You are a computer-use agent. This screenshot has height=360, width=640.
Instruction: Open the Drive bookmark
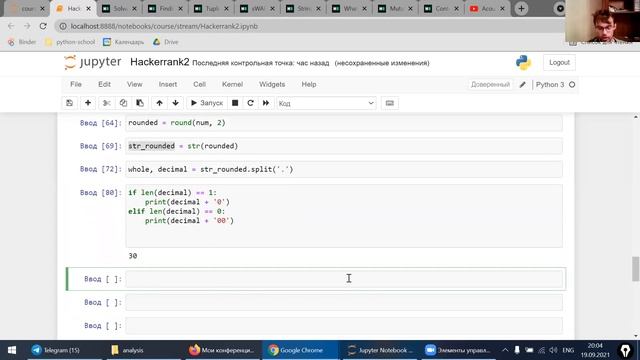[x=166, y=42]
